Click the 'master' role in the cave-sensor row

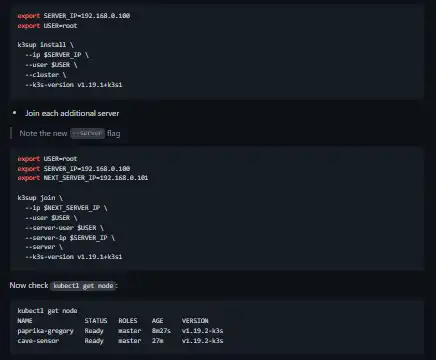click(130, 341)
